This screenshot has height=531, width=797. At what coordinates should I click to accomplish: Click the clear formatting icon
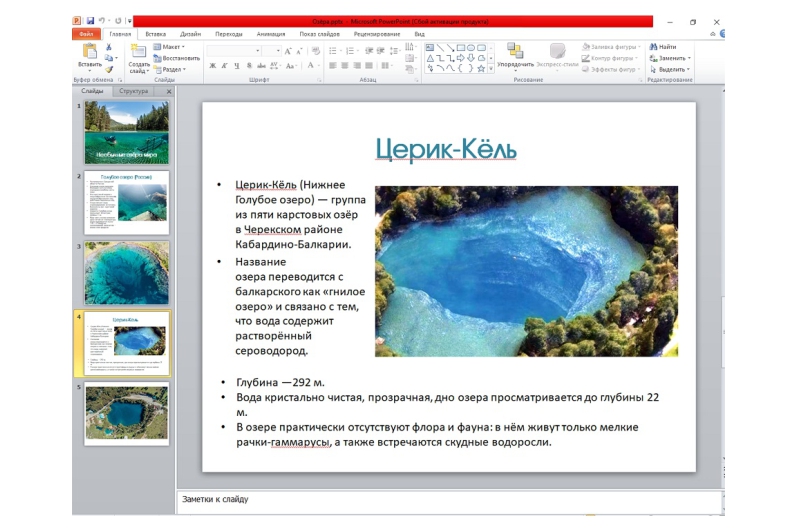[316, 51]
